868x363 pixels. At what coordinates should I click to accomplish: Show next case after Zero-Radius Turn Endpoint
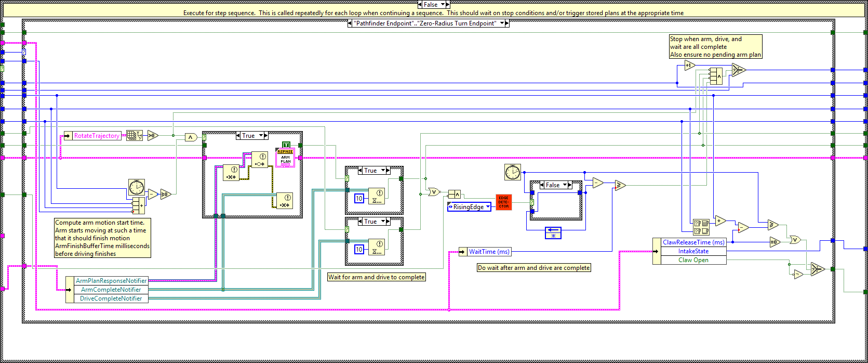(507, 23)
